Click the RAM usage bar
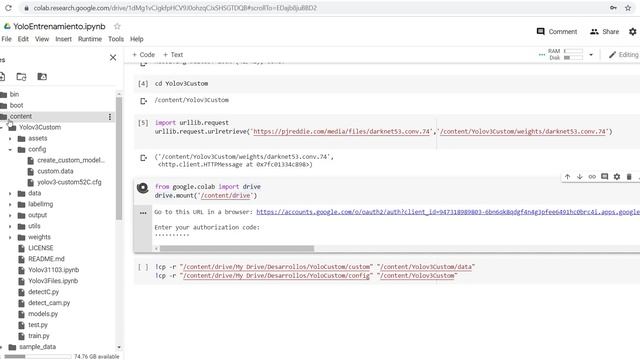This screenshot has width=640, height=360. [573, 51]
